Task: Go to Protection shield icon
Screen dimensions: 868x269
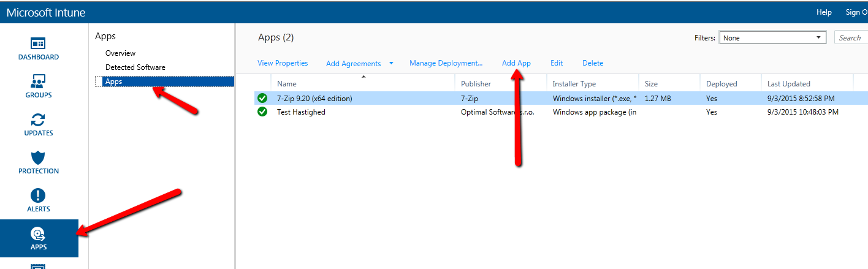Action: point(39,158)
